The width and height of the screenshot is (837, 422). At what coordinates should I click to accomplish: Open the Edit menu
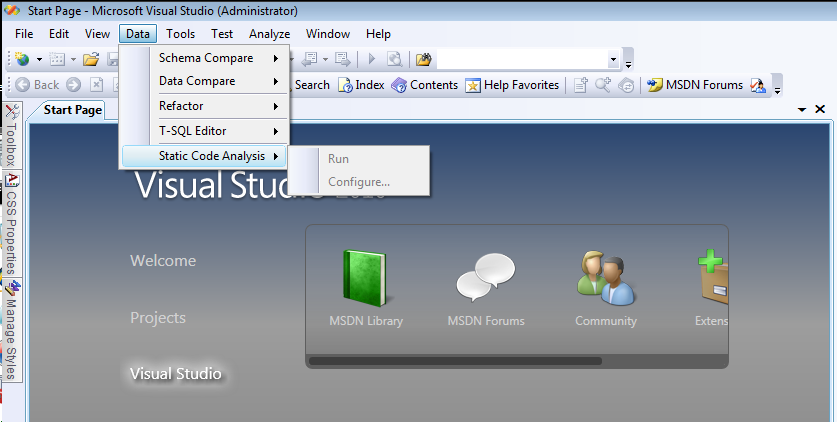(59, 34)
